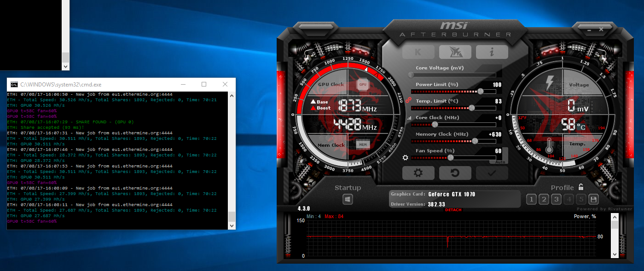Click the version number 4.3.0 text

304,208
